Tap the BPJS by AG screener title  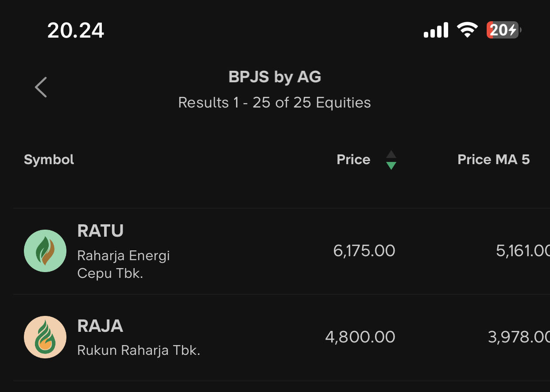(275, 77)
